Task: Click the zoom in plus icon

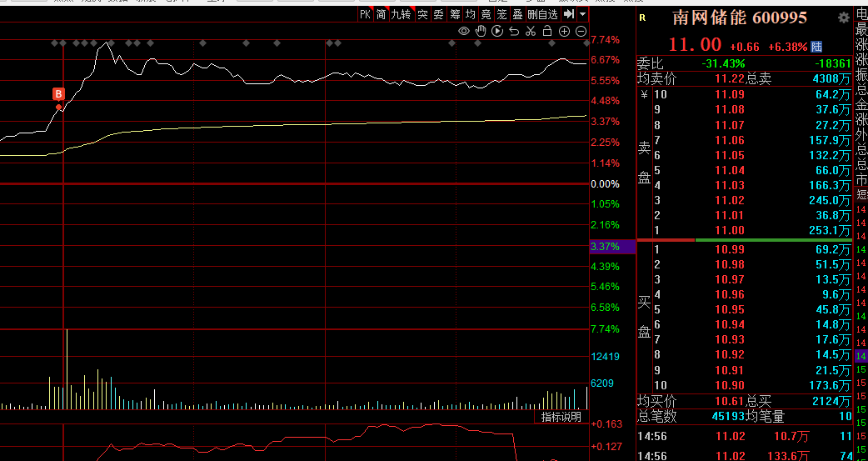Action: (564, 32)
